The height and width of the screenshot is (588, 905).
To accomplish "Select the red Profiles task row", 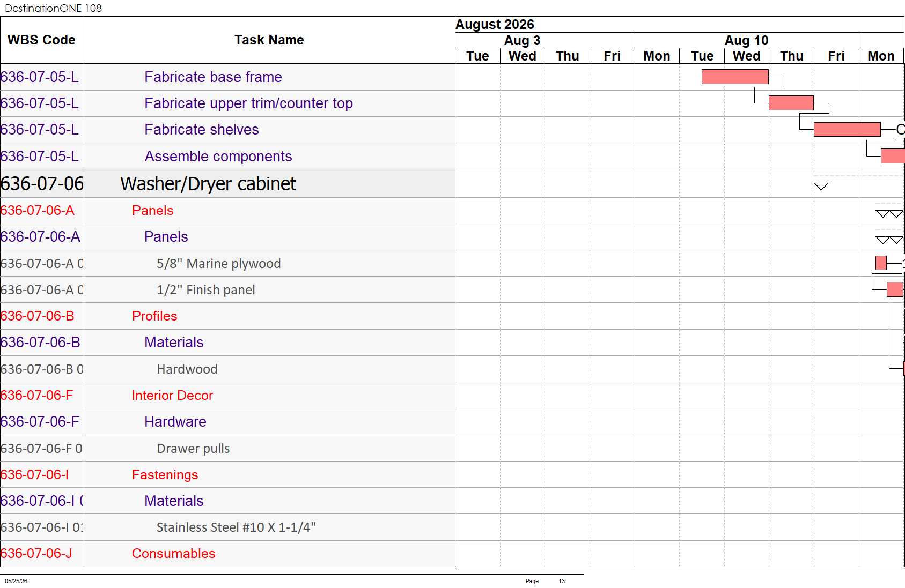I will coord(227,316).
